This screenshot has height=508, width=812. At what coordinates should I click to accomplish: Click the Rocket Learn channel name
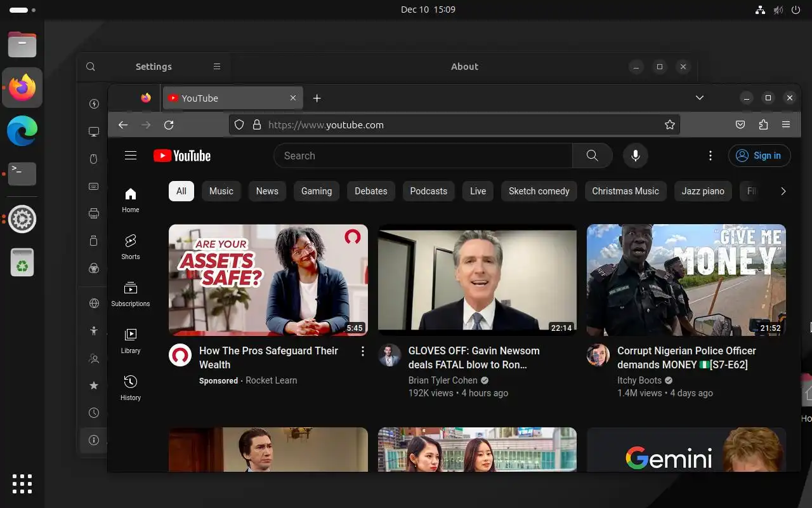click(x=271, y=380)
